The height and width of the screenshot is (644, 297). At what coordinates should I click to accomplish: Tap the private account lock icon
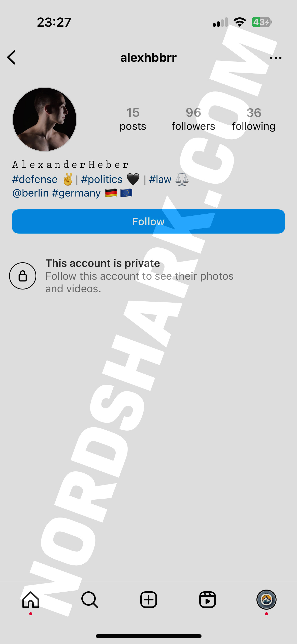point(23,276)
